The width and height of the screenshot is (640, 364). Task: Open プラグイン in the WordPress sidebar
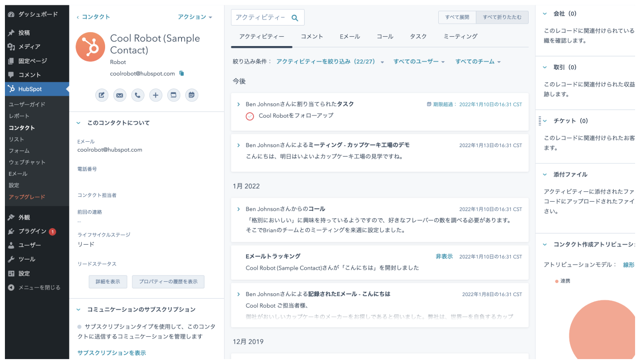(32, 231)
